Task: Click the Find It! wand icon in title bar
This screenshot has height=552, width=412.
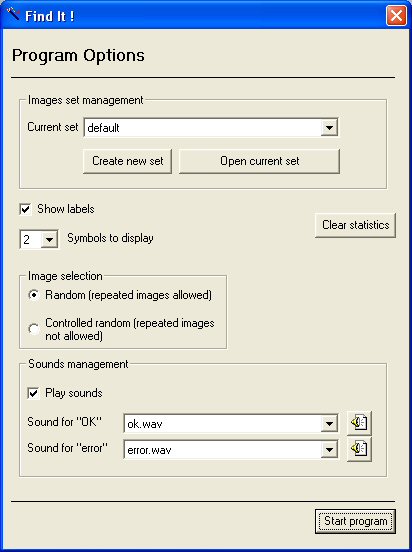Action: click(x=13, y=15)
